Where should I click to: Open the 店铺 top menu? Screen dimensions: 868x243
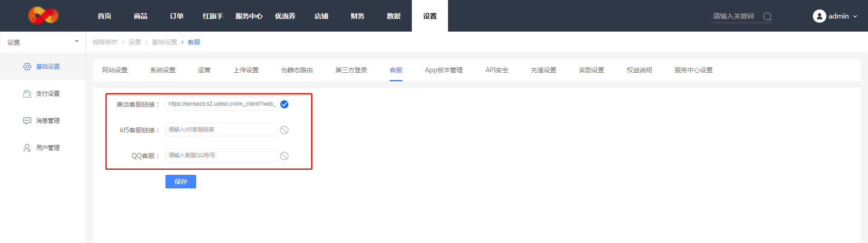point(321,16)
